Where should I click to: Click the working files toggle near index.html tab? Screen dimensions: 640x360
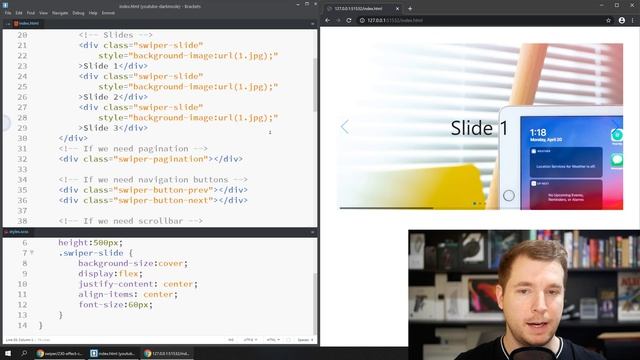8,24
